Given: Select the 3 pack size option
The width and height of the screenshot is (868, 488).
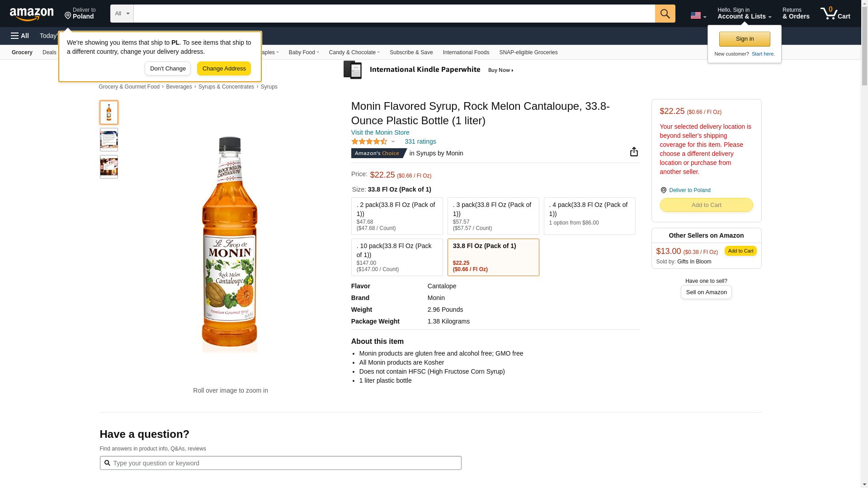Looking at the screenshot, I should [493, 216].
